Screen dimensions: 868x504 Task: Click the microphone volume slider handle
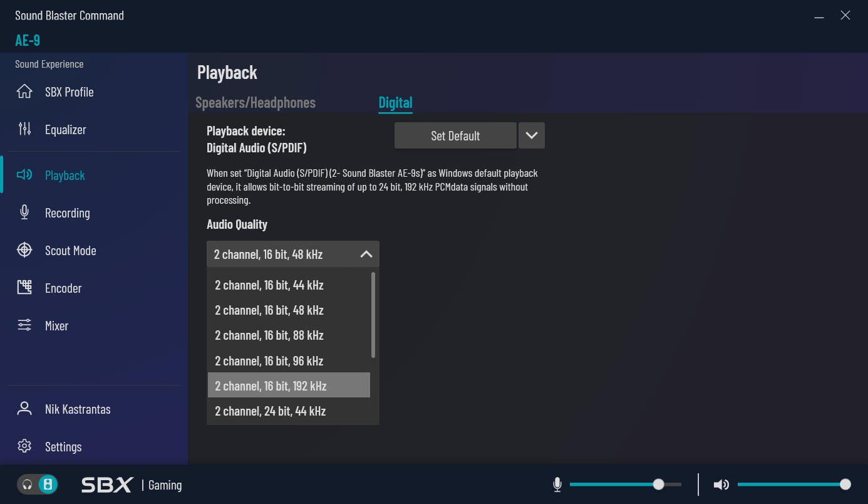coord(658,484)
